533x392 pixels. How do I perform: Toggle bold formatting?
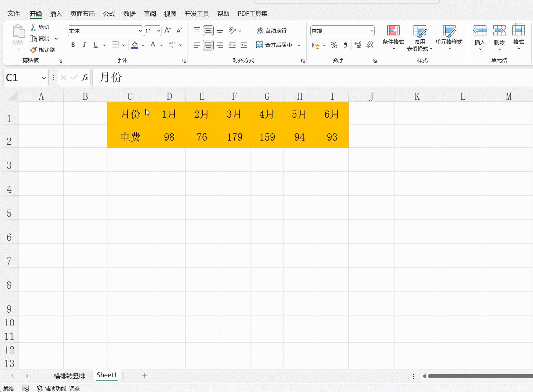tap(73, 45)
